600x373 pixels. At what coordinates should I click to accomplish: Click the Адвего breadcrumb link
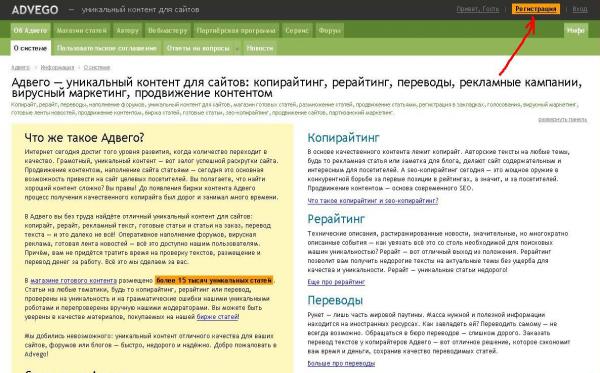point(20,67)
